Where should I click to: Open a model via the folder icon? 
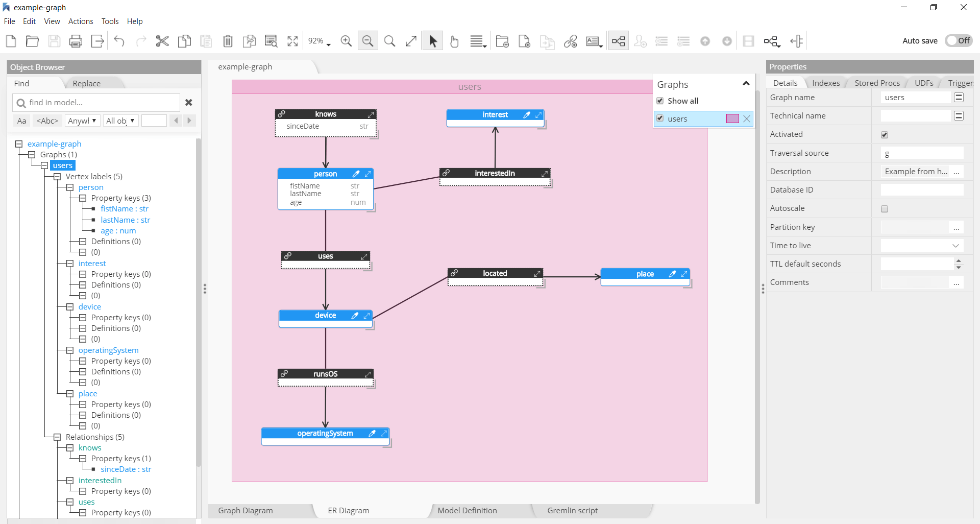[32, 41]
